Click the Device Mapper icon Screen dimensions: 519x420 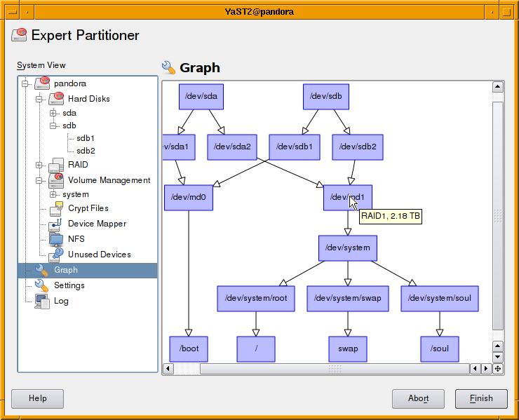point(55,224)
